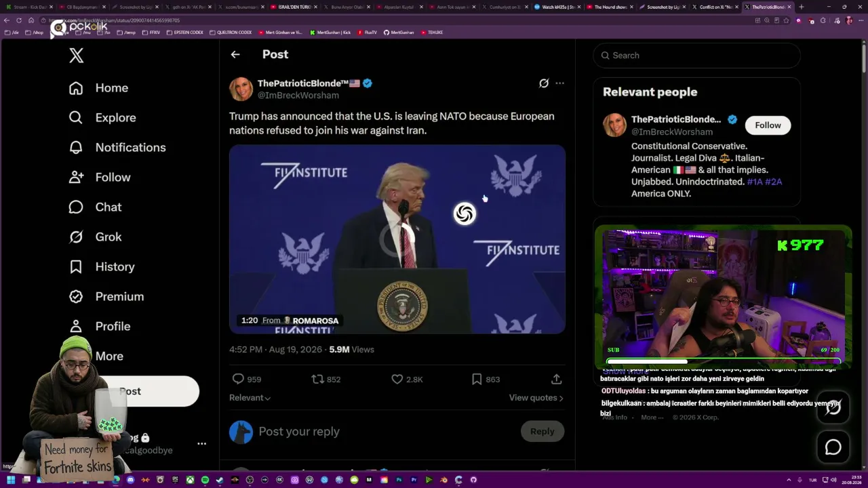Play the Trump podium video
The width and height of the screenshot is (868, 488).
tap(397, 239)
